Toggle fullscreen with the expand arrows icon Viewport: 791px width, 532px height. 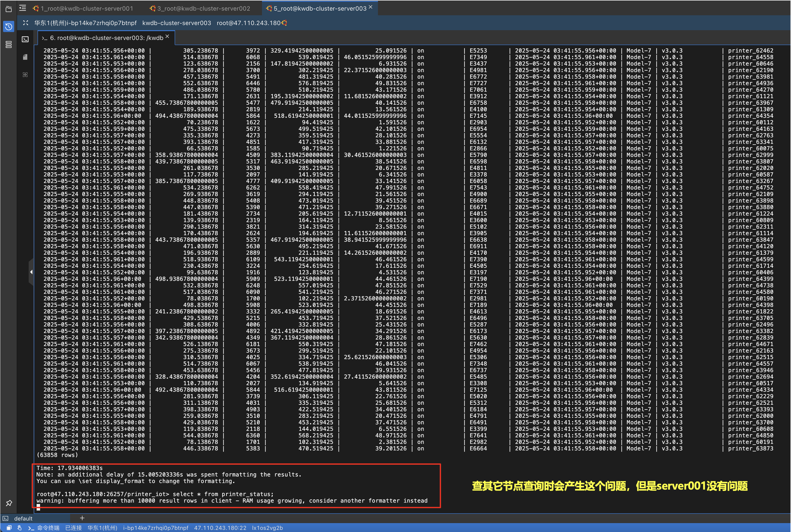coord(25,23)
